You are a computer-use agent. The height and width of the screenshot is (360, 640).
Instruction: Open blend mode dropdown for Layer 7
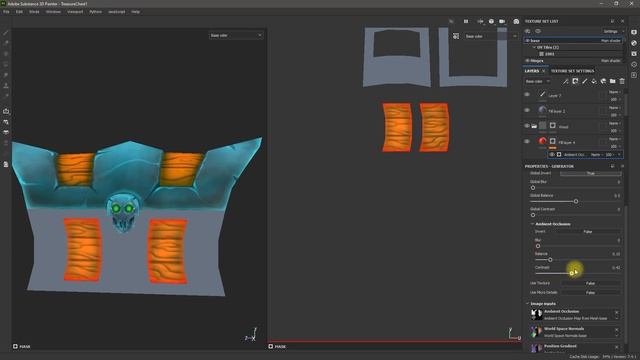pos(614,92)
